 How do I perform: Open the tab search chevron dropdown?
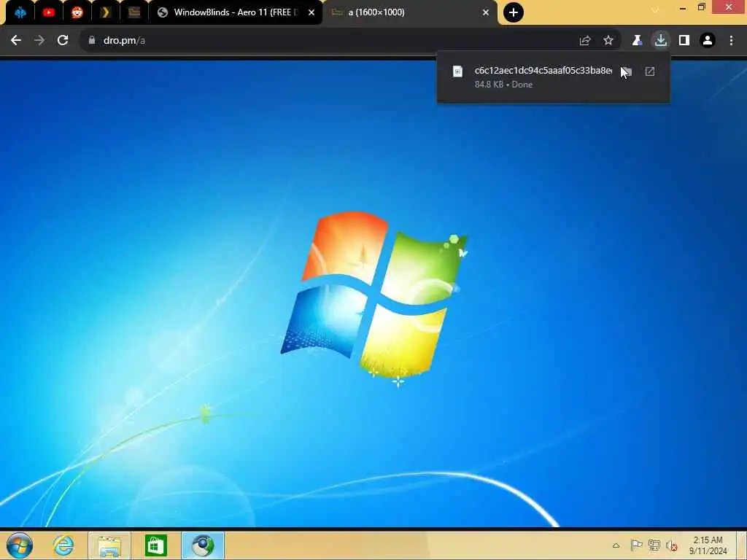(x=655, y=9)
